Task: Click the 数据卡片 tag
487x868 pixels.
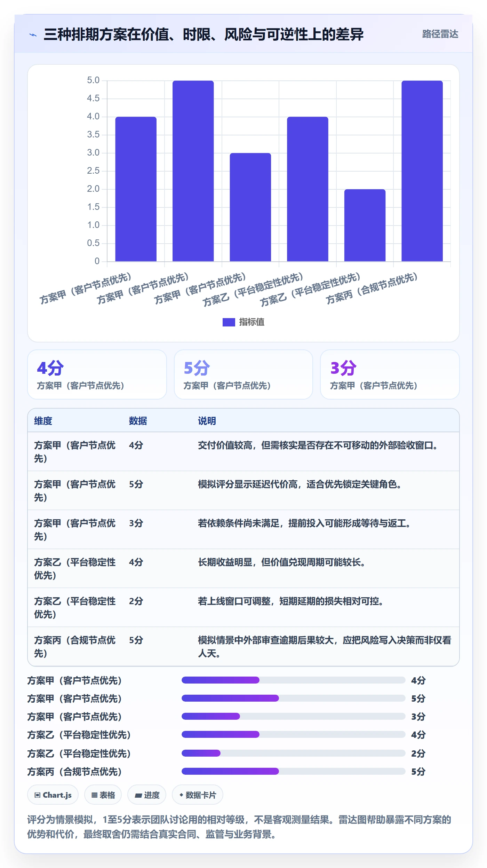Action: [x=198, y=795]
